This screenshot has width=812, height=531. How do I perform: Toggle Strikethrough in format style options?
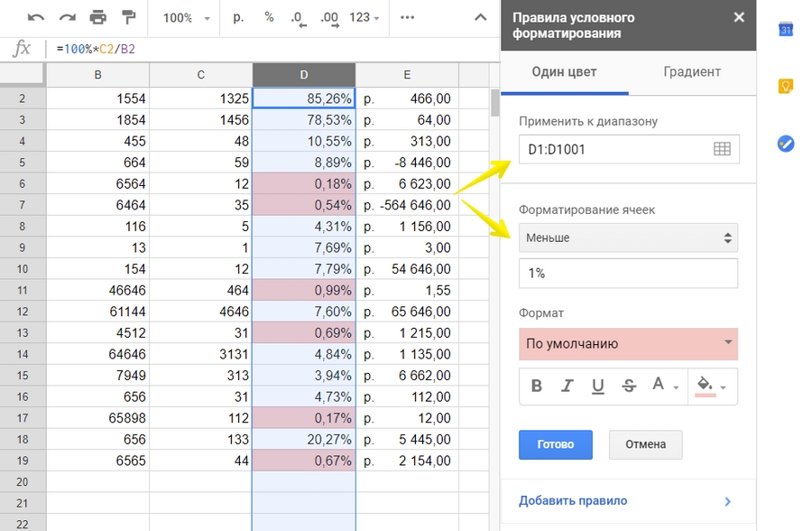(629, 386)
